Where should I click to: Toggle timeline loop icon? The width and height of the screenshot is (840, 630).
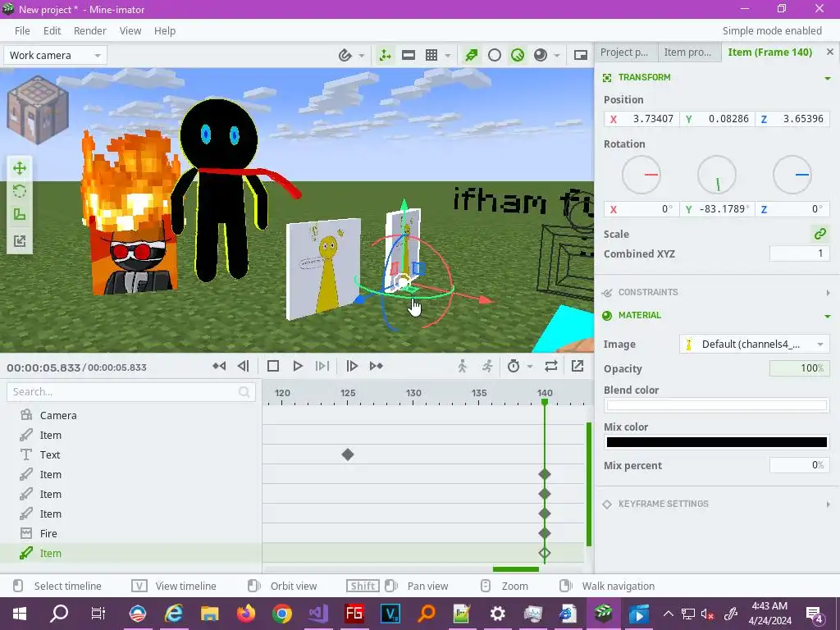[551, 366]
